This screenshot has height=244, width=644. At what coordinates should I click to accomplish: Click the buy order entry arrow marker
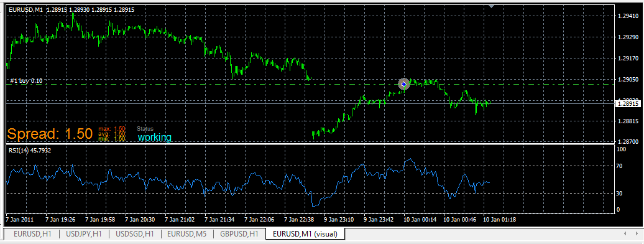(x=404, y=84)
